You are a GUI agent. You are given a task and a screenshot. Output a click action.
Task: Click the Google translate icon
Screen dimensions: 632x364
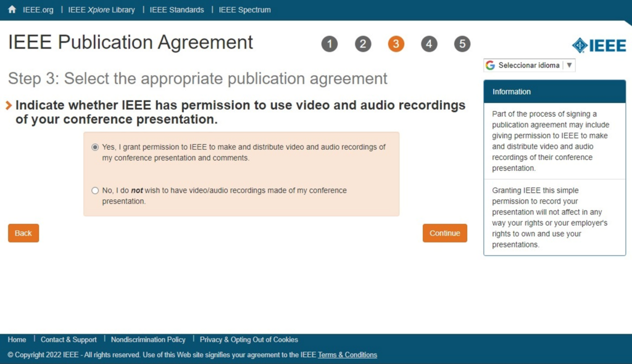tap(490, 65)
